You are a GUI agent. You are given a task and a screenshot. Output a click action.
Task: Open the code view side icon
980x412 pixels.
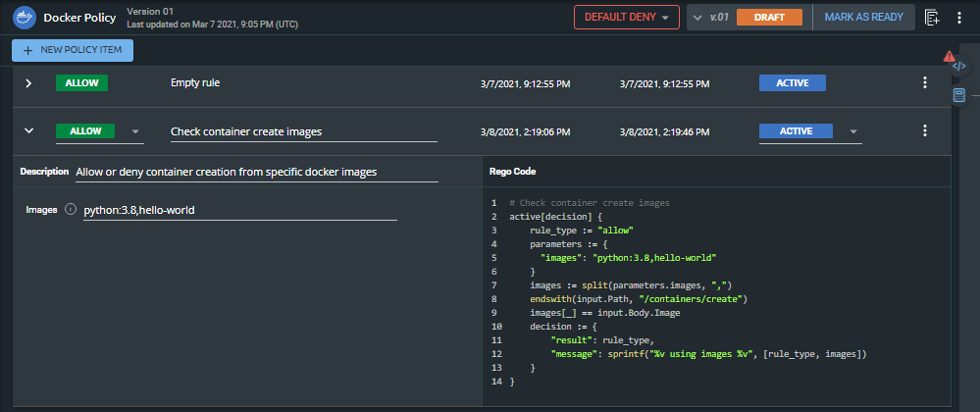959,67
